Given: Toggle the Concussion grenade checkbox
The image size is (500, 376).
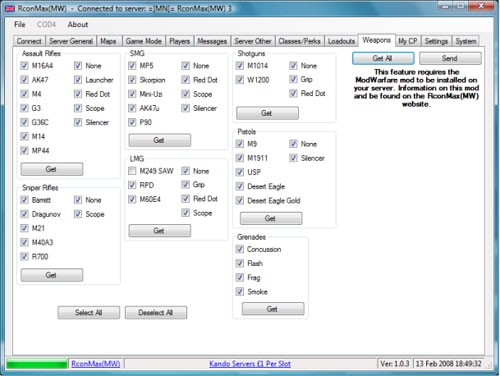Looking at the screenshot, I should click(x=240, y=249).
